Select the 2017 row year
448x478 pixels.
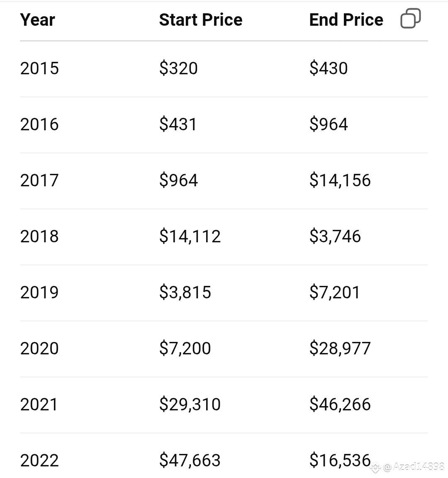point(39,180)
